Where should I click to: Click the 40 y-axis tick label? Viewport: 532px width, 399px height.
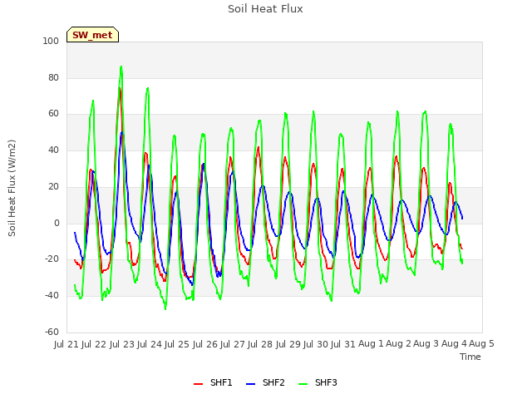pyautogui.click(x=53, y=150)
